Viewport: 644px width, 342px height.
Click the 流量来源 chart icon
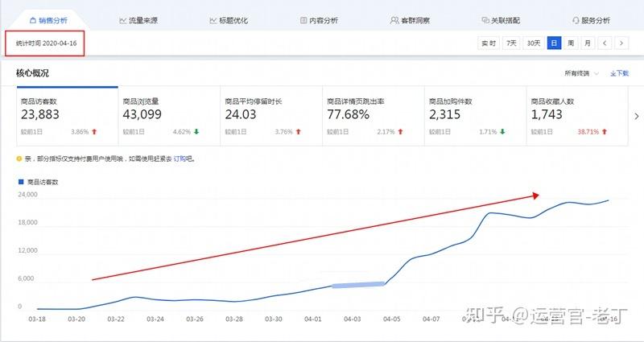tap(123, 20)
